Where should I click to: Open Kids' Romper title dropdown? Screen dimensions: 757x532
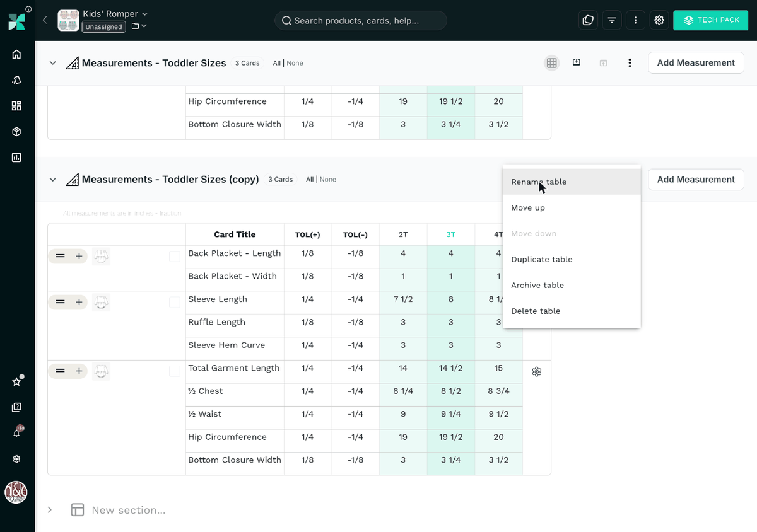[x=145, y=14]
